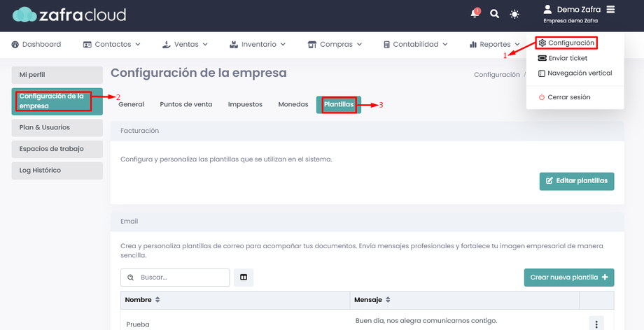The image size is (644, 330).
Task: Open the hamburger menu beside Demo Zafra
Action: (610, 9)
